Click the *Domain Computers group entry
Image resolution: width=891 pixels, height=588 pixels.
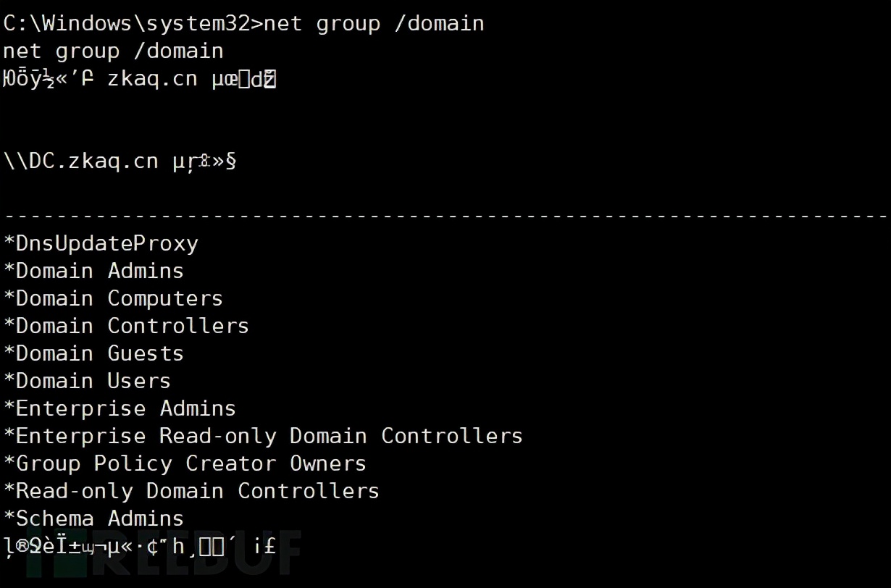tap(114, 298)
